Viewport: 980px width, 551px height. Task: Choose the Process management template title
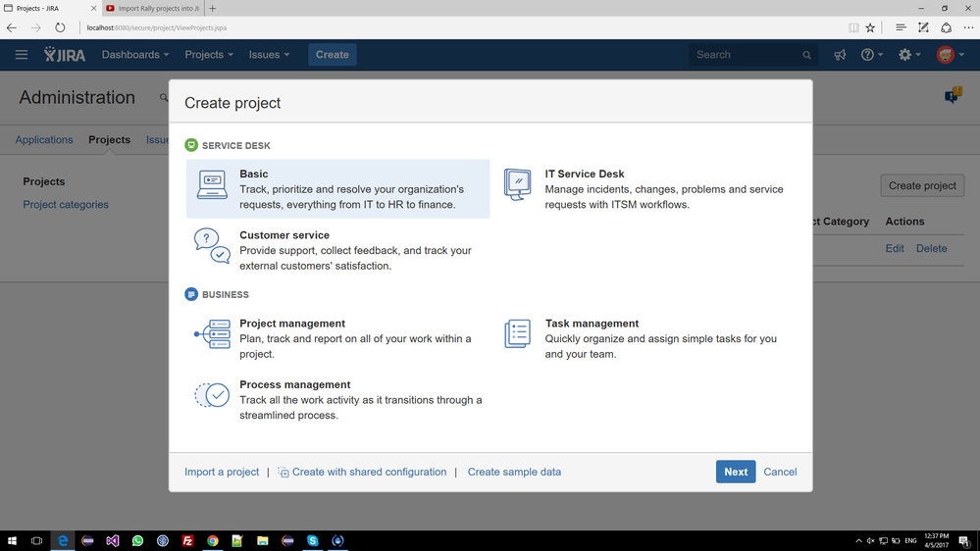(295, 385)
